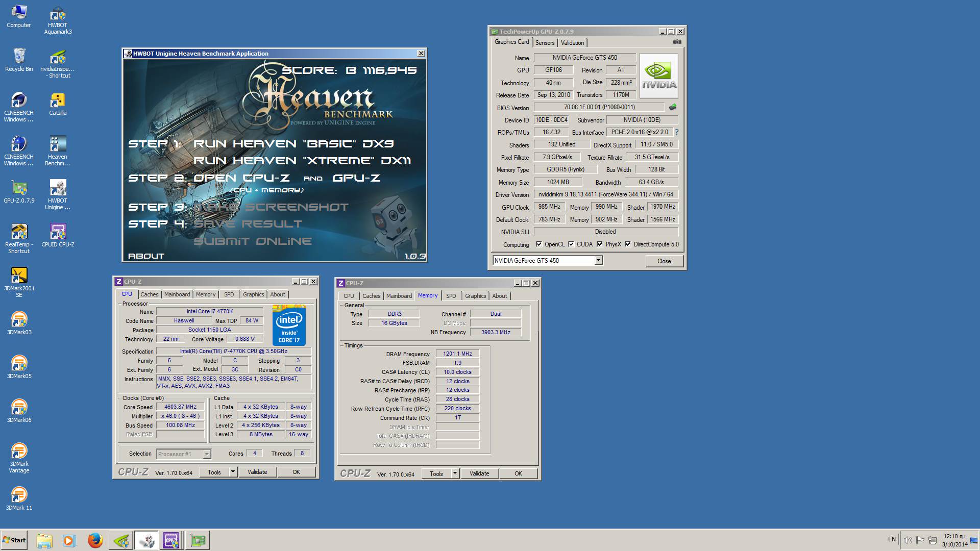980x551 pixels.
Task: Click the EN language indicator
Action: click(x=892, y=539)
